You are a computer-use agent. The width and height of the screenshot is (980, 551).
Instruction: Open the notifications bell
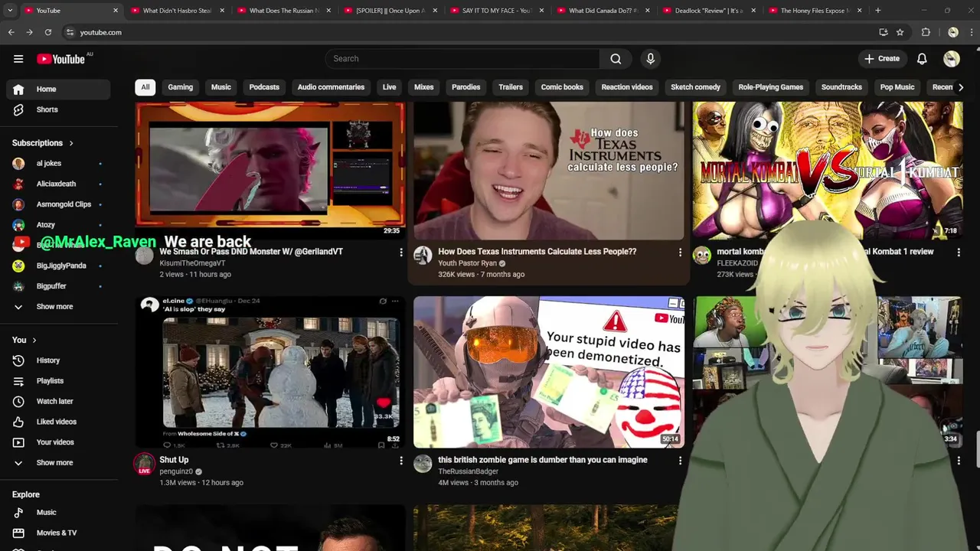(x=922, y=59)
